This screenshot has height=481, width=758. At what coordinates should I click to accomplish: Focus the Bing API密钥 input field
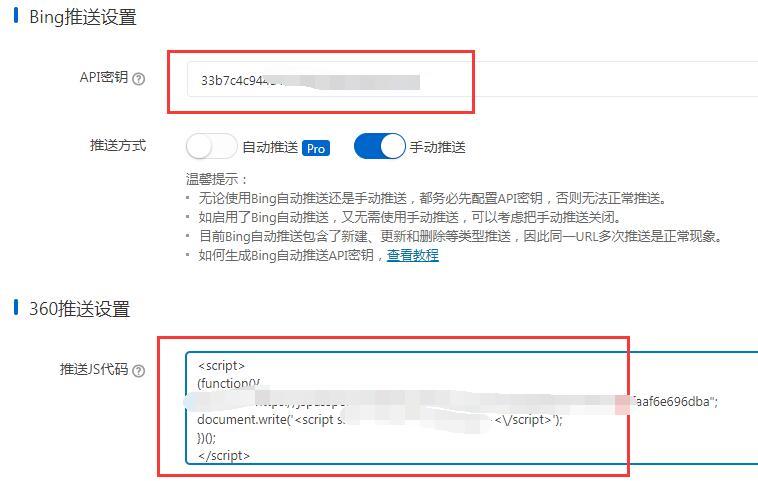(472, 79)
